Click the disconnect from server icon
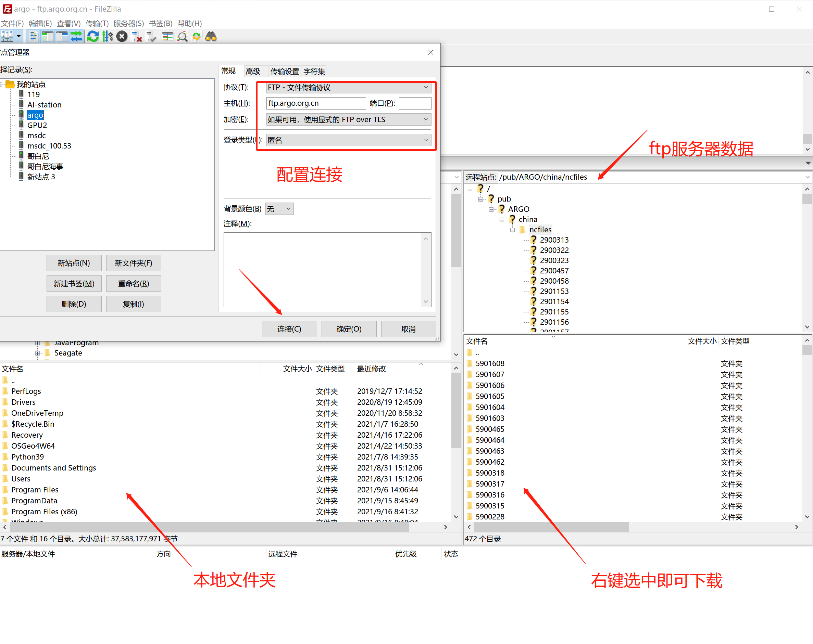This screenshot has height=644, width=813. (x=137, y=37)
